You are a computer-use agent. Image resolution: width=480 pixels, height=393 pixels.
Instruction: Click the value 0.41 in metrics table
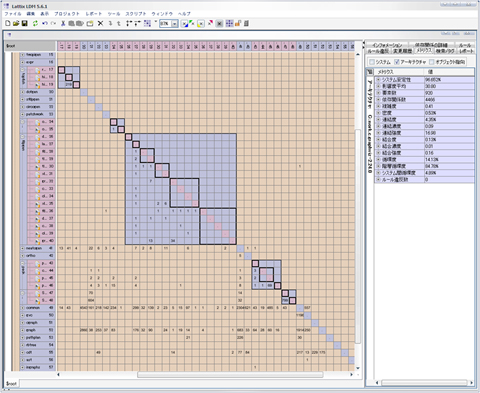(x=449, y=106)
